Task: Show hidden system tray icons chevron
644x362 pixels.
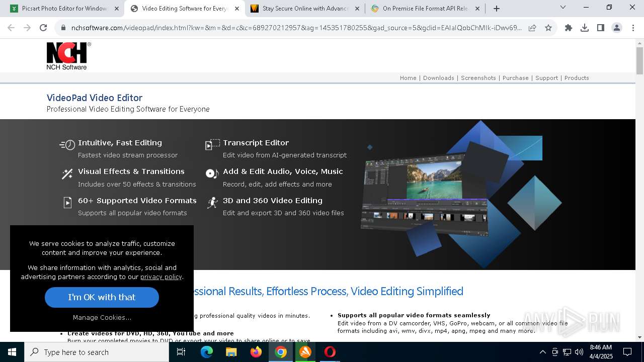Action: tap(542, 352)
